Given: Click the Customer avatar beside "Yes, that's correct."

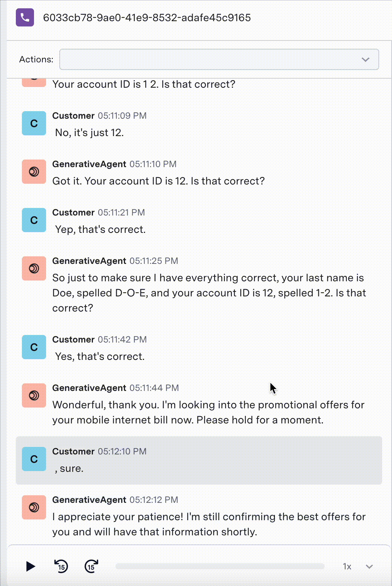Looking at the screenshot, I should (x=34, y=347).
